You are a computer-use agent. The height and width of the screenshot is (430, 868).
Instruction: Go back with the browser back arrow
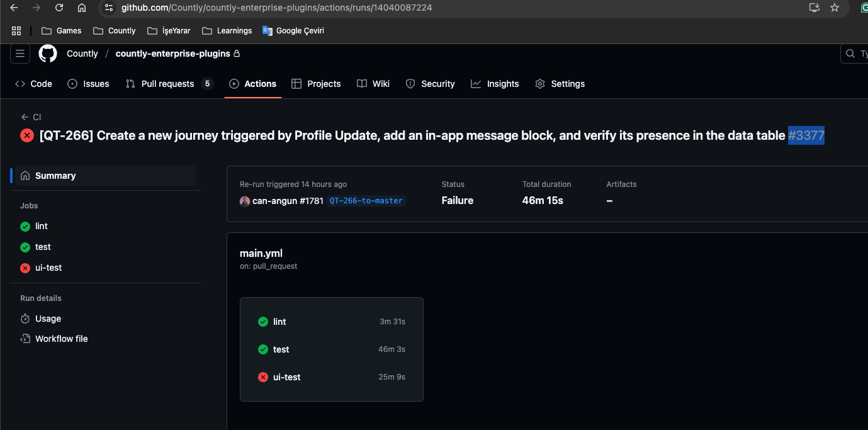pyautogui.click(x=14, y=8)
